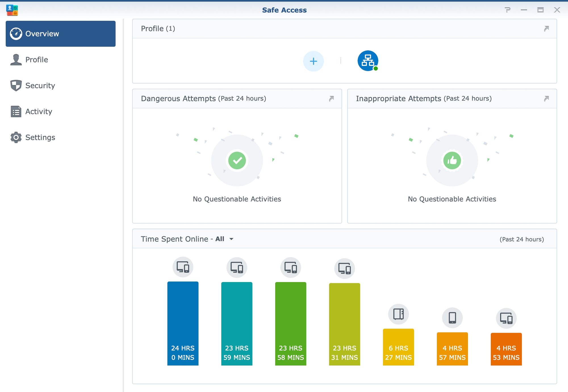Open the Overview section
The width and height of the screenshot is (568, 392).
[60, 34]
